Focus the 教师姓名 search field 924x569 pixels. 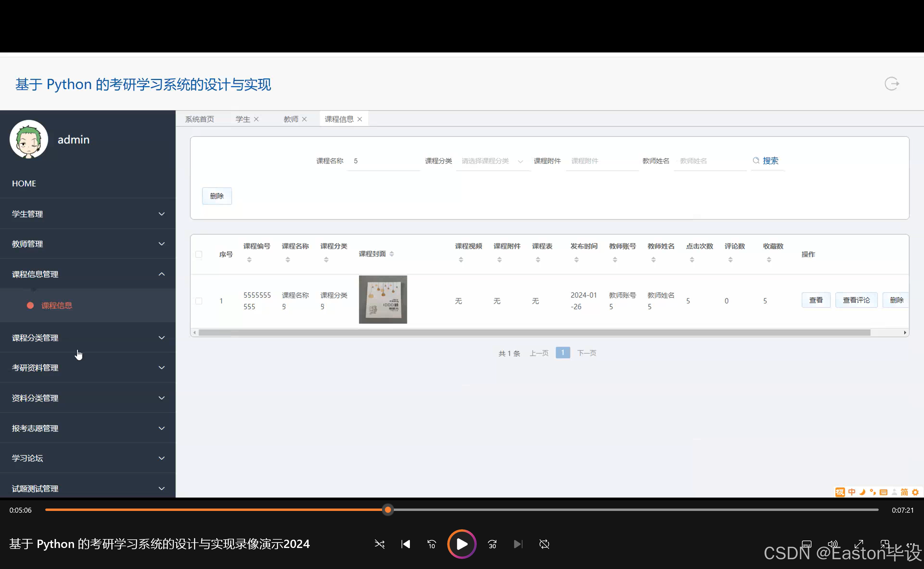[x=710, y=161]
